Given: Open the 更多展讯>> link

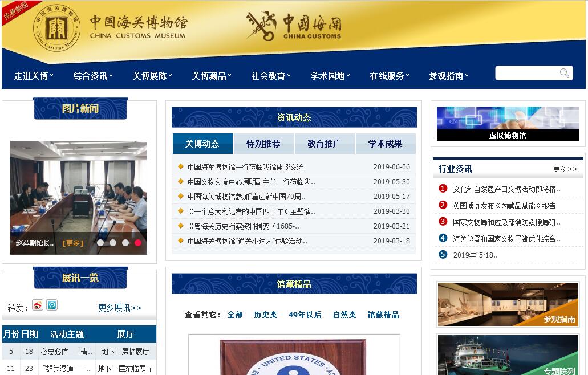Looking at the screenshot, I should (x=120, y=308).
